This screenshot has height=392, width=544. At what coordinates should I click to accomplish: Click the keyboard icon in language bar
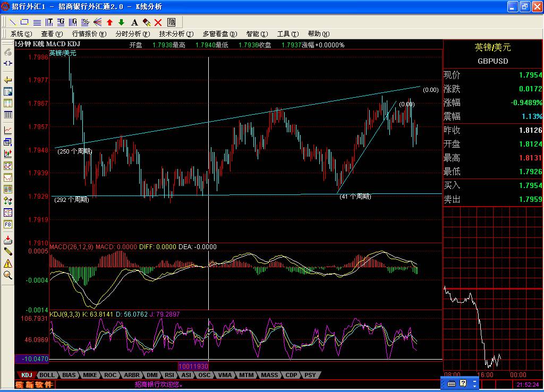click(x=451, y=383)
